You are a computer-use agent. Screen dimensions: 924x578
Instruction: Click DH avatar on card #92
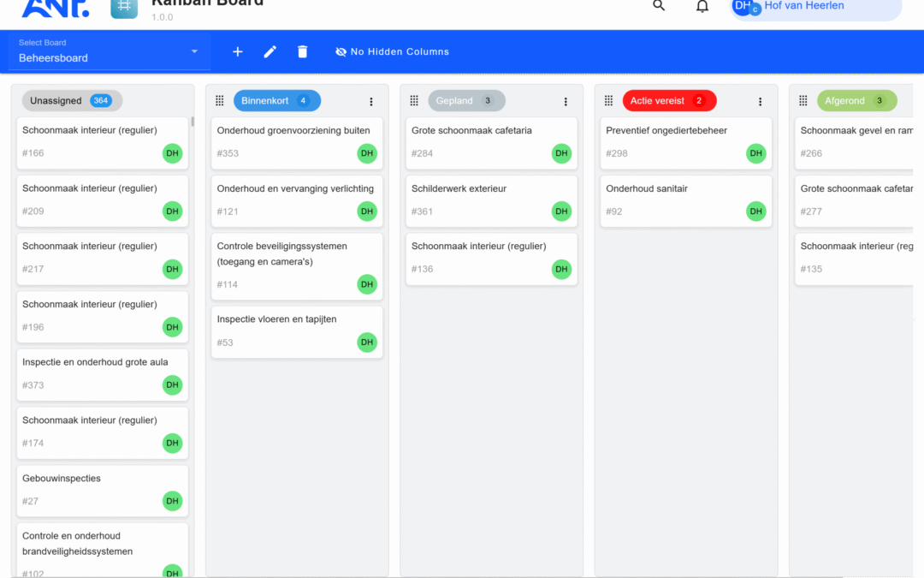click(756, 212)
